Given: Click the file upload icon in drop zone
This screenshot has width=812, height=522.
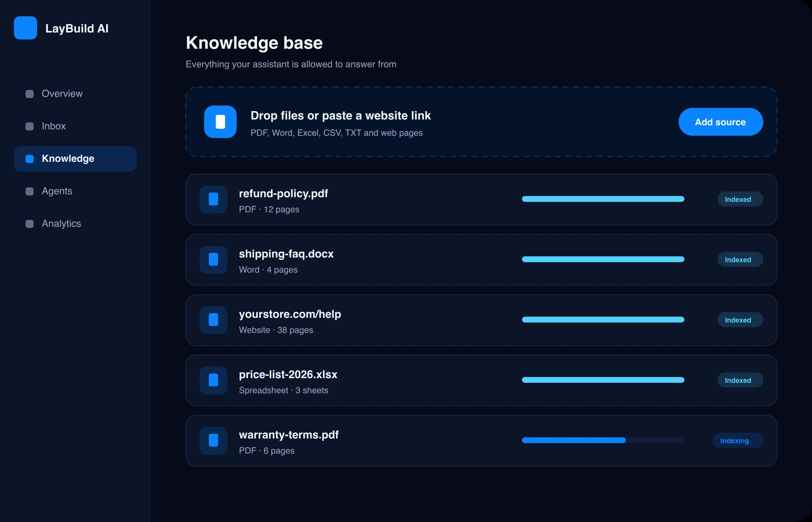Looking at the screenshot, I should point(220,122).
